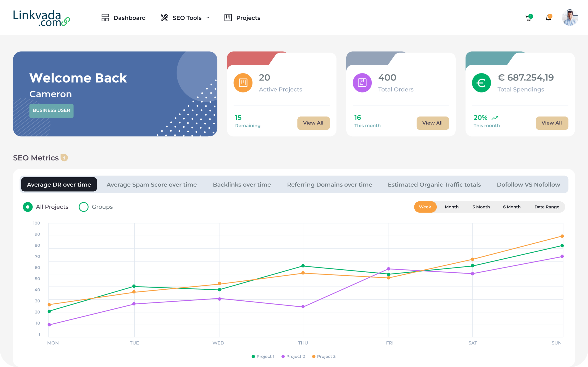Open the Dofollow VS Nofollow tab

(528, 184)
